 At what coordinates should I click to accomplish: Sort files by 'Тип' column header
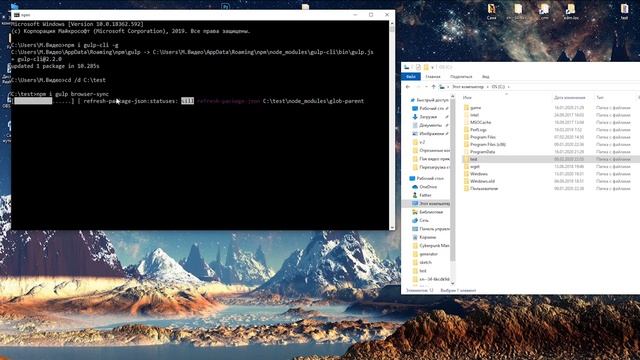tap(600, 98)
